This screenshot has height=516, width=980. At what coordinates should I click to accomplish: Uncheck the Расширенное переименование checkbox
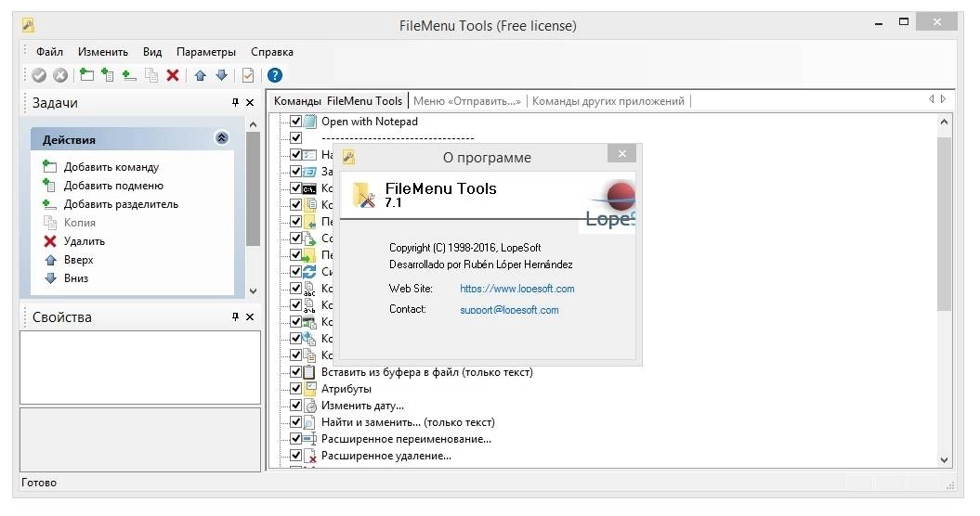295,439
